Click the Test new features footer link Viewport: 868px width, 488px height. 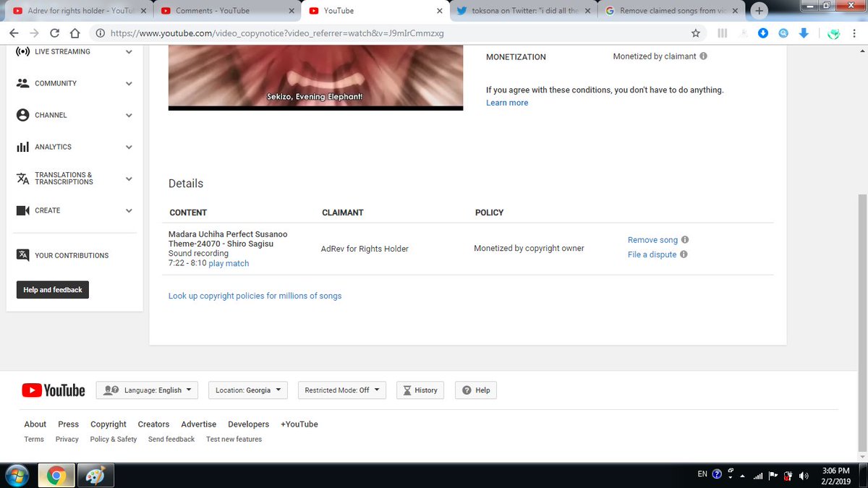click(x=234, y=440)
